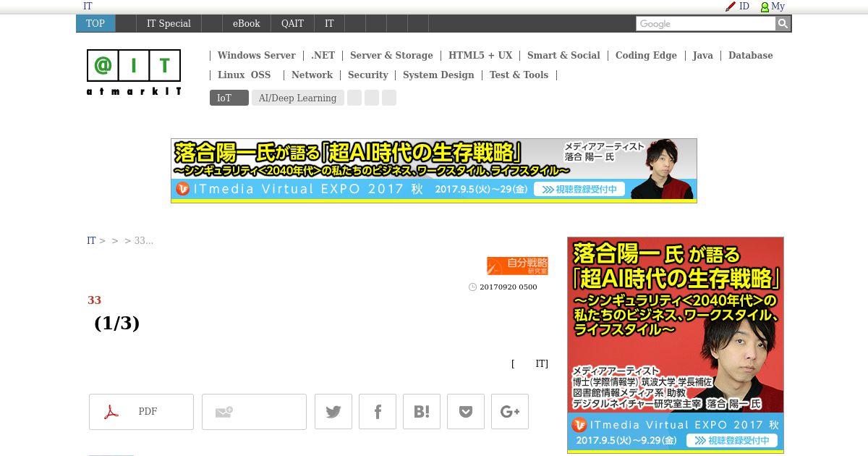Screen dimensions: 868x456
Task: Click the AI/Deep Learning button
Action: [x=297, y=98]
